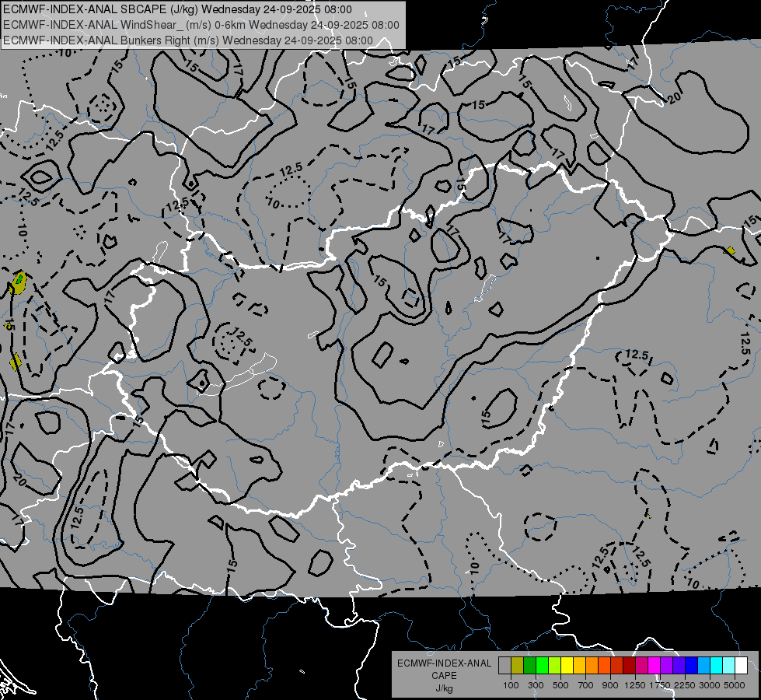This screenshot has width=761, height=700.
Task: Select the pure yellow legend swatch
Action: tap(567, 665)
